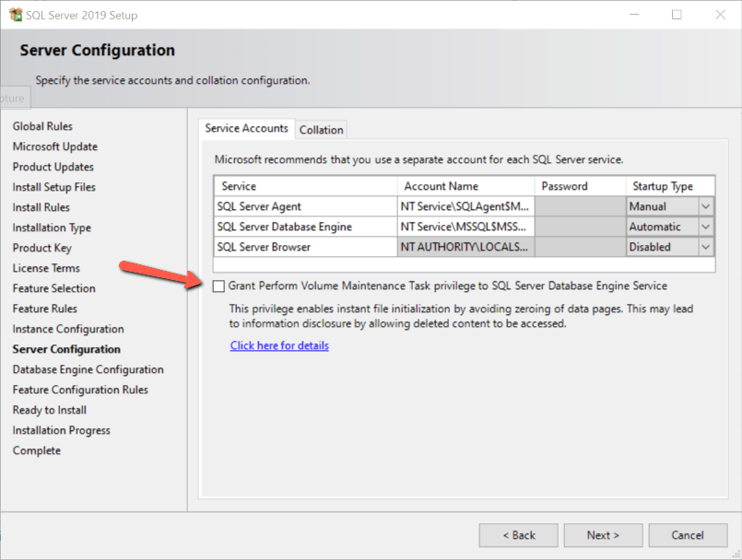The image size is (742, 560).
Task: Open SQL Server Database Engine startup type dropdown
Action: (x=705, y=227)
